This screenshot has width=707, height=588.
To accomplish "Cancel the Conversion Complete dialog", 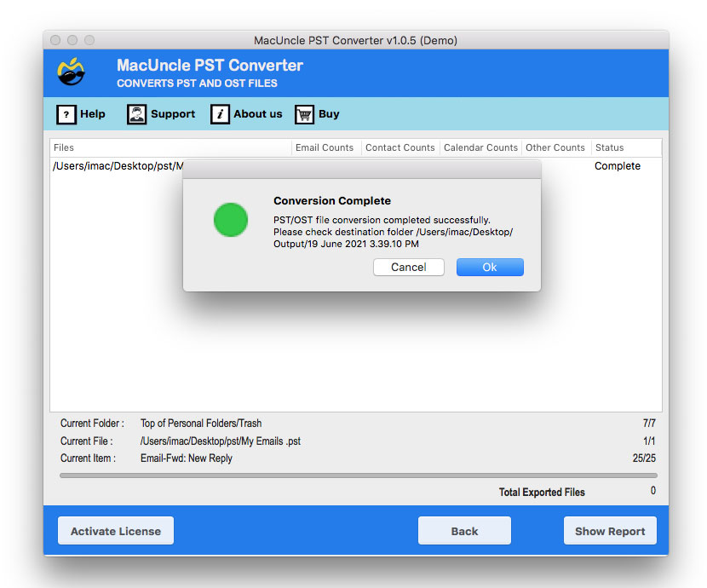I will pyautogui.click(x=408, y=267).
